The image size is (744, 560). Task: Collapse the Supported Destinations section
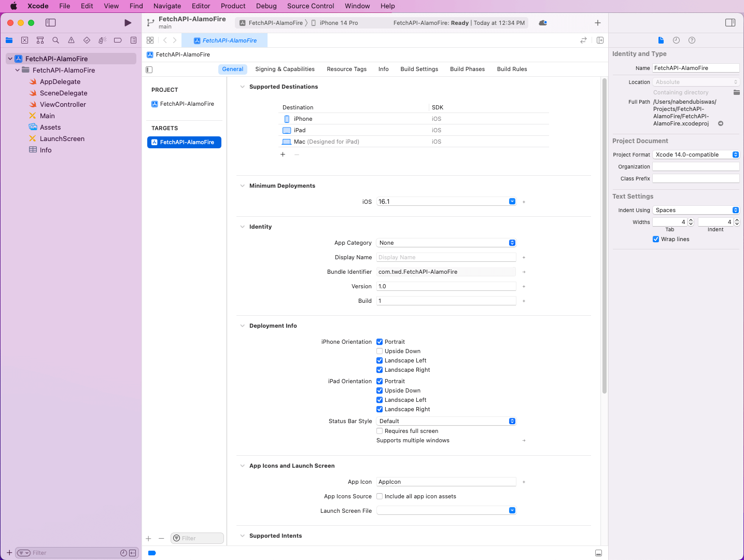click(x=242, y=87)
